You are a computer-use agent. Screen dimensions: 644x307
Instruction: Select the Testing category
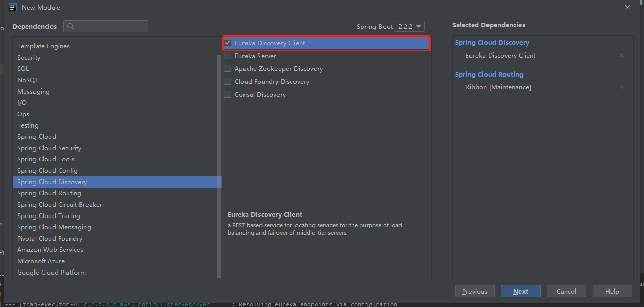(116, 125)
